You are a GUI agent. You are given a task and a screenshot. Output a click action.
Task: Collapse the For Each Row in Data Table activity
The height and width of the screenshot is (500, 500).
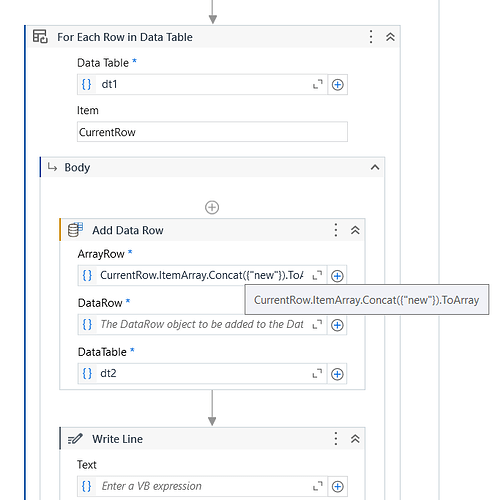(x=390, y=37)
